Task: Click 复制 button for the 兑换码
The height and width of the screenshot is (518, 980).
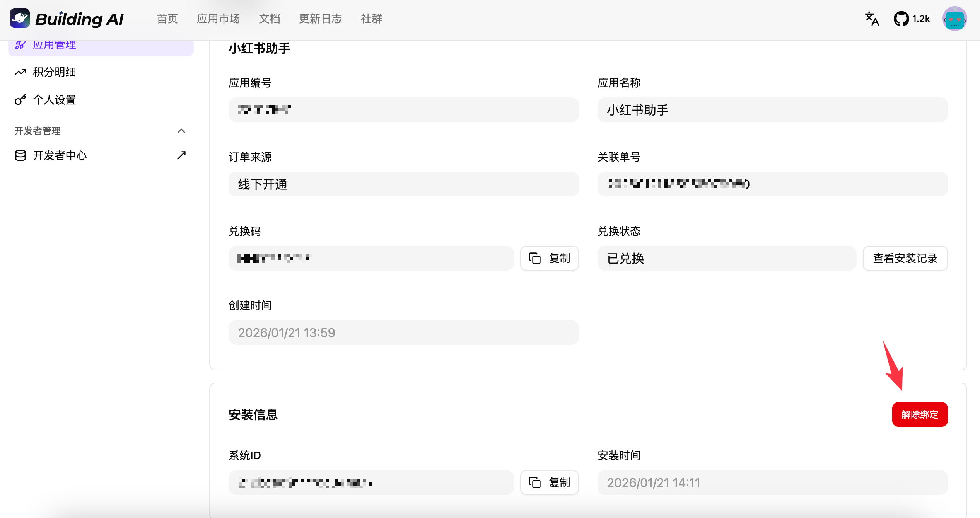Action: coord(549,258)
